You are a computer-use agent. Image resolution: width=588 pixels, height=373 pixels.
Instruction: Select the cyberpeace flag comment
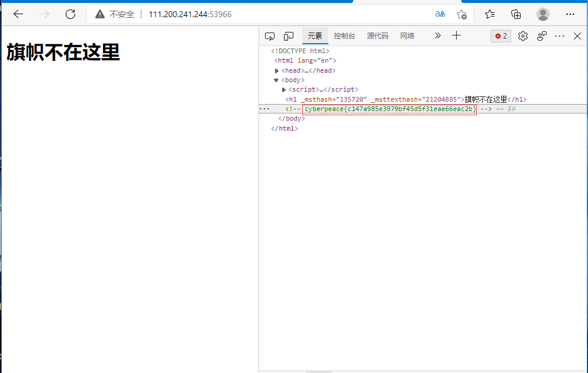tap(389, 109)
